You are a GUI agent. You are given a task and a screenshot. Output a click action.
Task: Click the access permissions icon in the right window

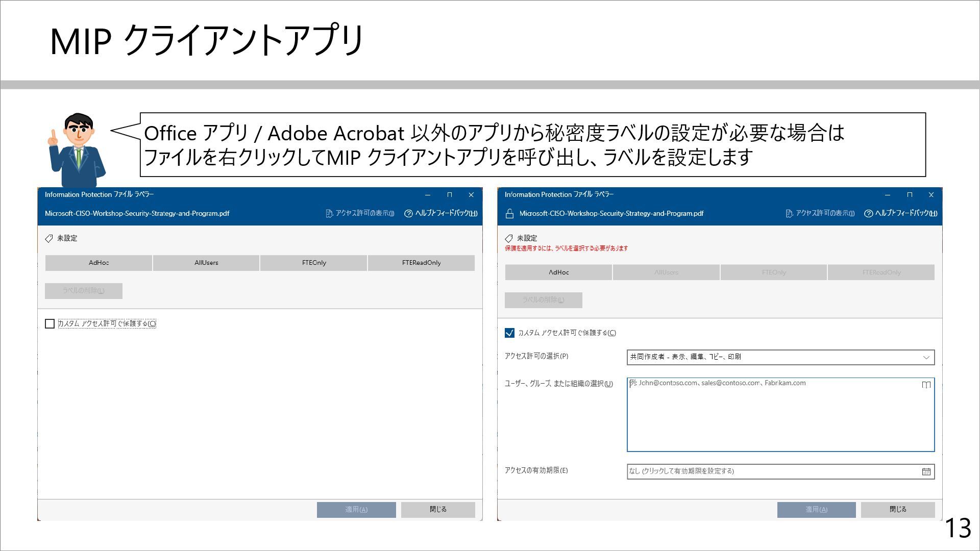click(x=789, y=213)
